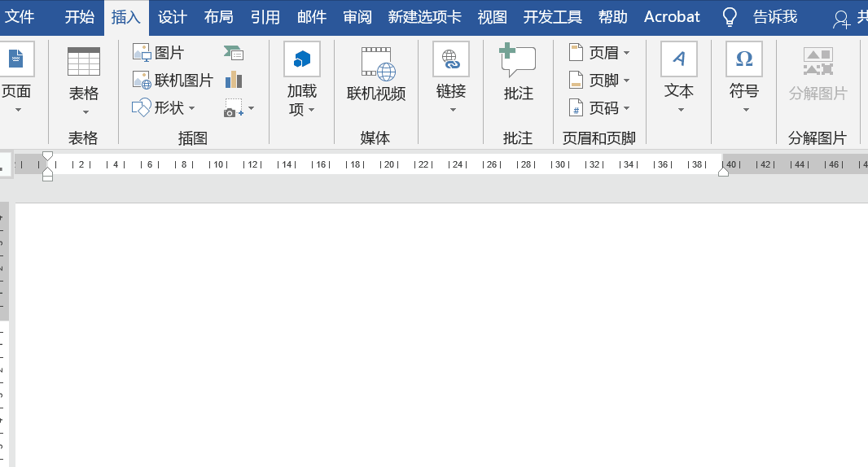The width and height of the screenshot is (868, 467).
Task: Insert 联机图片 online pictures
Action: [x=173, y=81]
